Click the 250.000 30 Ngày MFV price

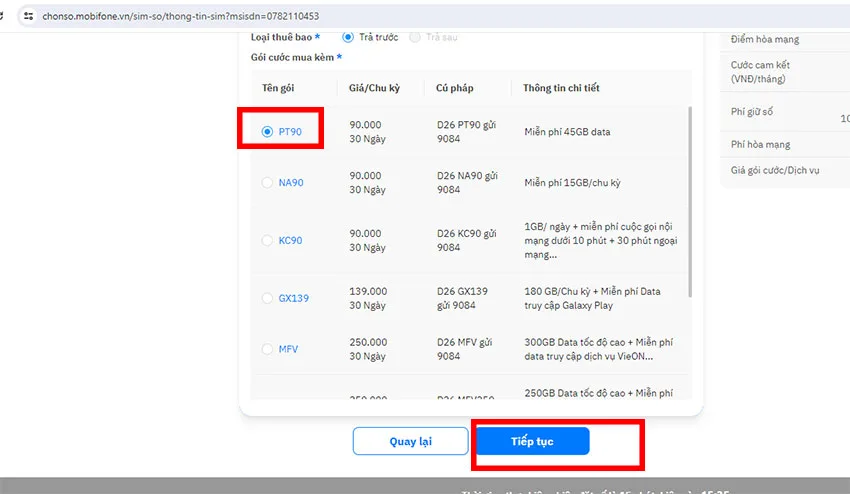click(368, 349)
